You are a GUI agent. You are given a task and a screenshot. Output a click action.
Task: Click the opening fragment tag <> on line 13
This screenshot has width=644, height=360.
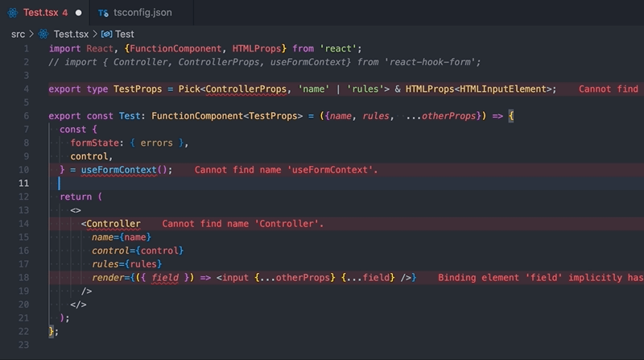pos(76,210)
